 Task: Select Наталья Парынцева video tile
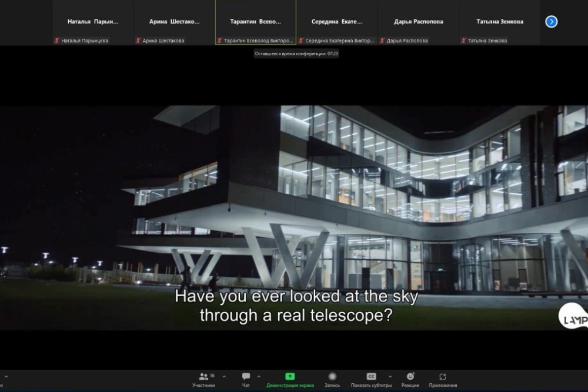pos(93,22)
